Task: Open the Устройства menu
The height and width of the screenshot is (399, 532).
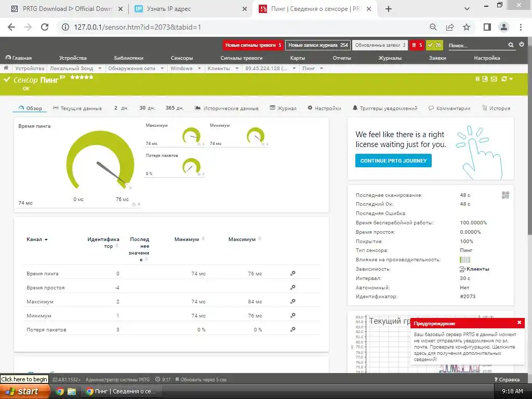Action: pyautogui.click(x=73, y=58)
